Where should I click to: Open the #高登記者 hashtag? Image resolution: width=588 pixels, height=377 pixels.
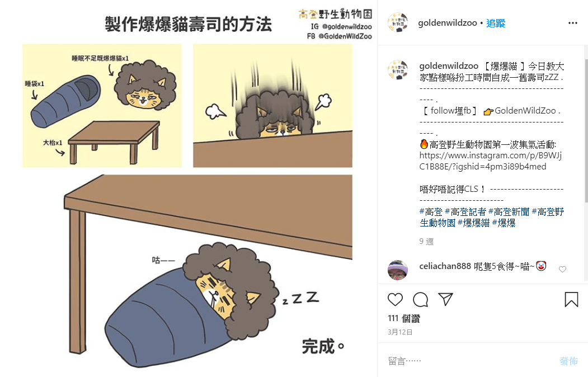pos(465,212)
